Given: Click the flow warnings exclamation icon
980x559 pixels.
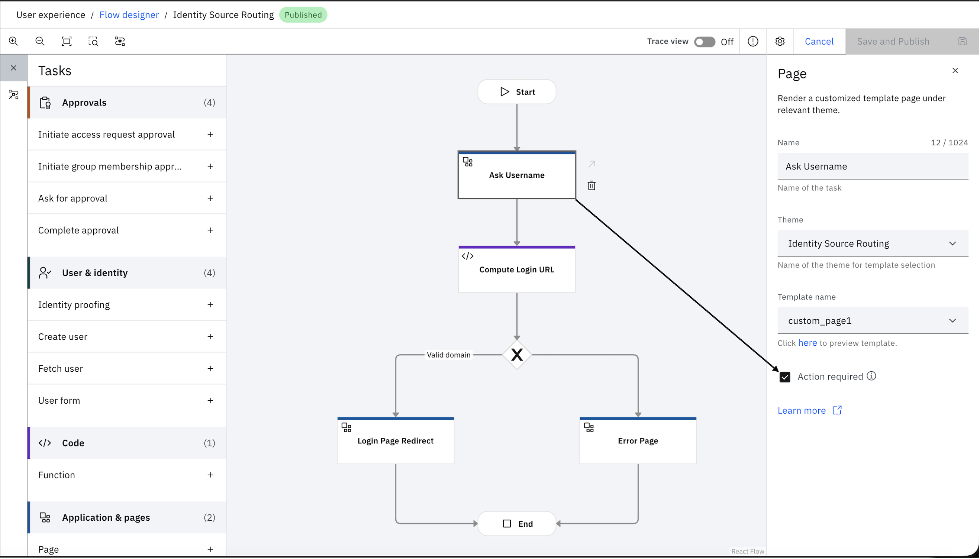Looking at the screenshot, I should click(753, 42).
